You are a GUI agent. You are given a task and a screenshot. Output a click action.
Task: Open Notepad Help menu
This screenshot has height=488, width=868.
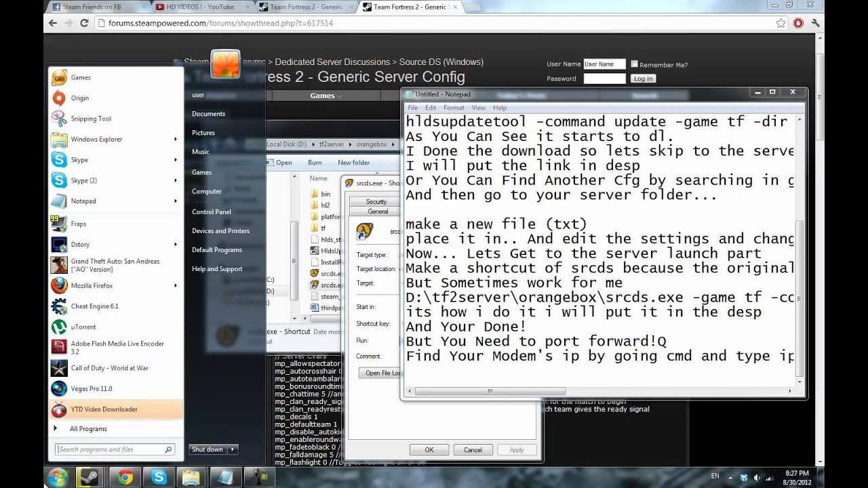pyautogui.click(x=500, y=108)
